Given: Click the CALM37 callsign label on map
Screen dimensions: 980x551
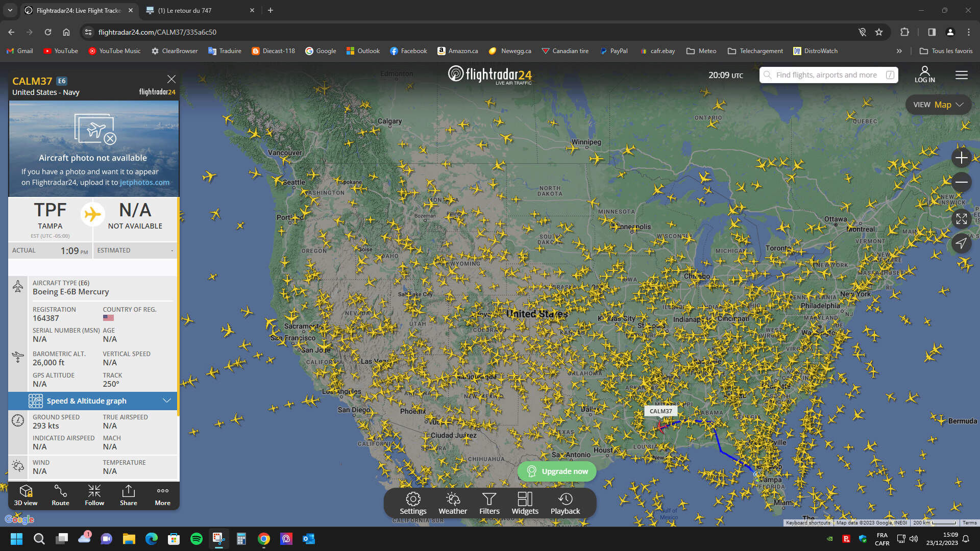Looking at the screenshot, I should coord(660,411).
